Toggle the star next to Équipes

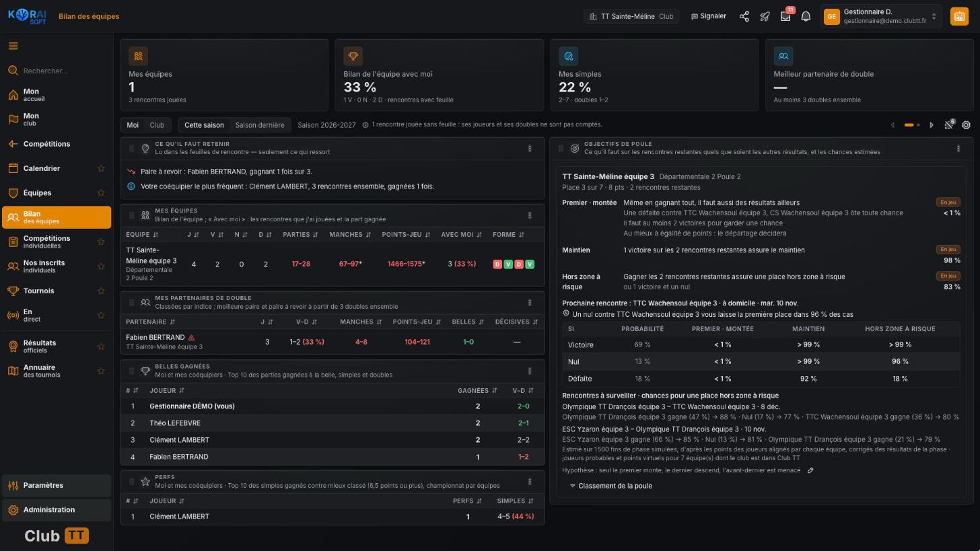tap(101, 192)
